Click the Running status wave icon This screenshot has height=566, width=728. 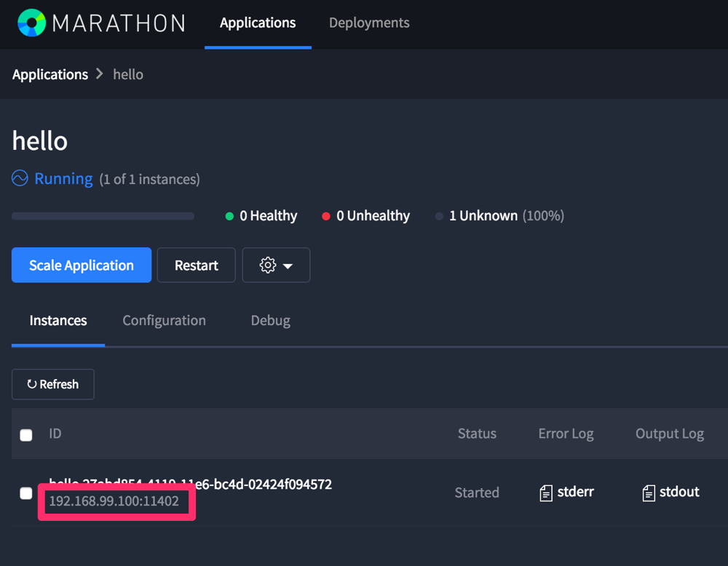[x=20, y=178]
